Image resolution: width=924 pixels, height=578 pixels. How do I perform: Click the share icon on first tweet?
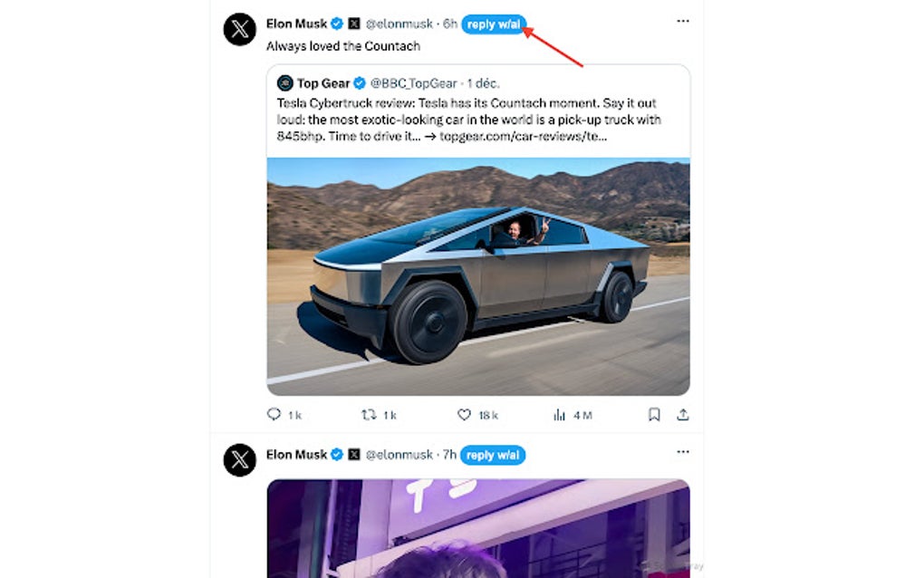683,415
